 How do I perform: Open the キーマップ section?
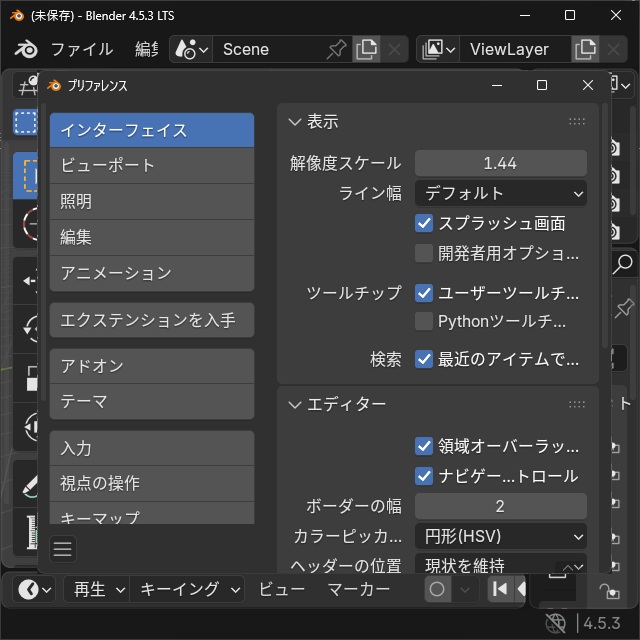tap(152, 513)
